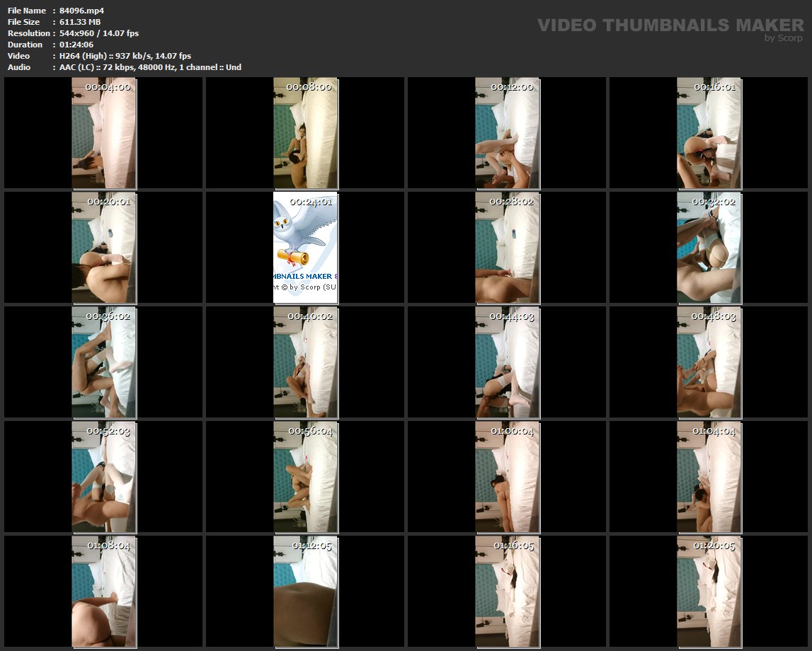The height and width of the screenshot is (651, 812).
Task: Choose the frame marked 01:12:05
Action: click(x=305, y=591)
